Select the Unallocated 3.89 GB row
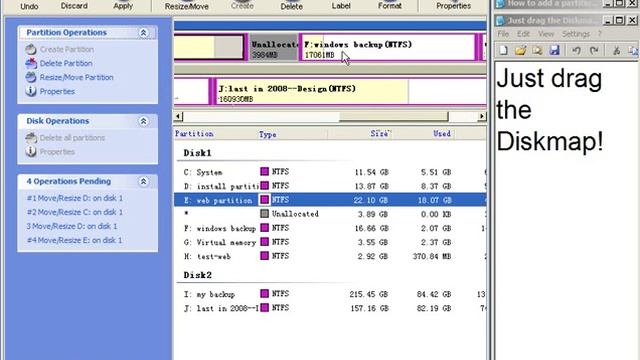640x360 pixels. (x=330, y=214)
